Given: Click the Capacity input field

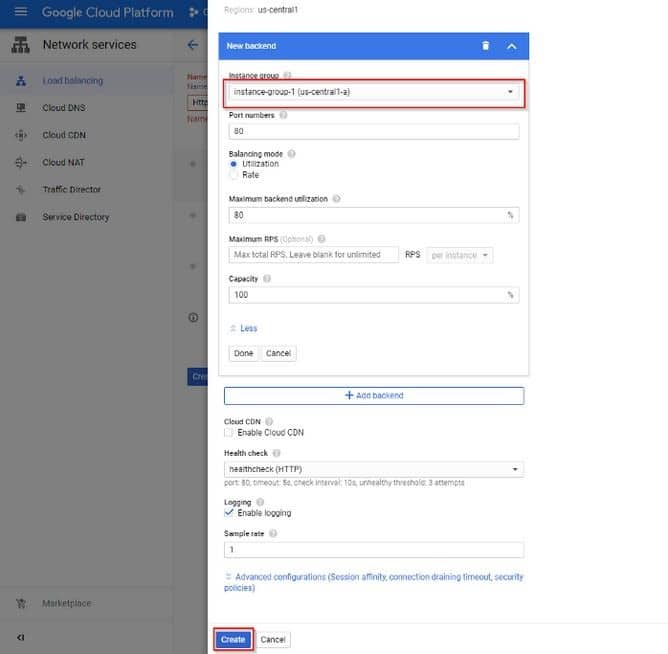Looking at the screenshot, I should click(374, 295).
